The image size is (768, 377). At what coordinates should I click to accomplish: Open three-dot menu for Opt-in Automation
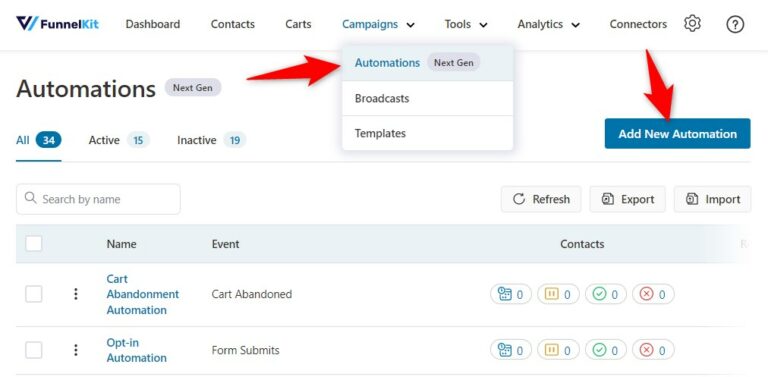(x=75, y=350)
